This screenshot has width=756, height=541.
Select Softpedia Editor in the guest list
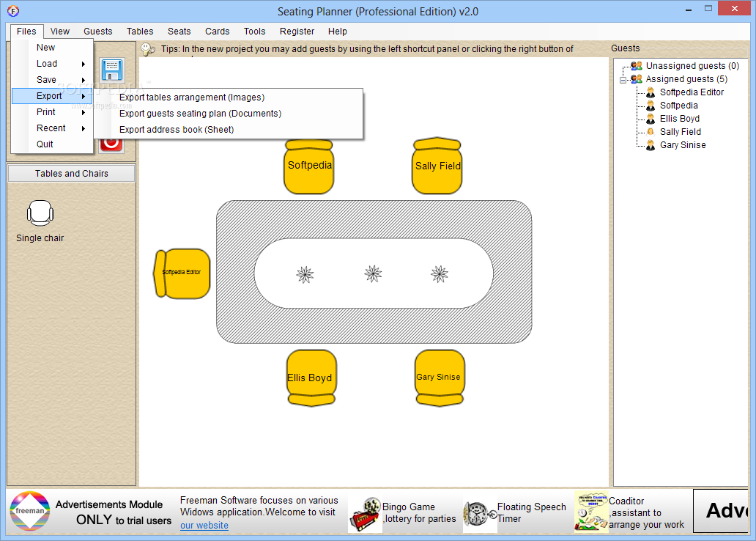(x=692, y=92)
